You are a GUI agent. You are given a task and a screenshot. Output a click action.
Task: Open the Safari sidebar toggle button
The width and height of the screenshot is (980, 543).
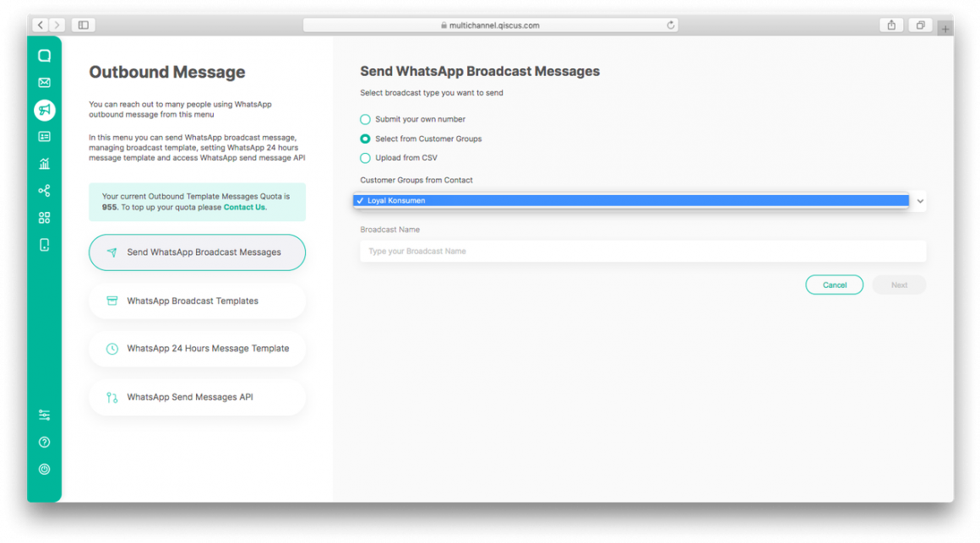point(83,24)
